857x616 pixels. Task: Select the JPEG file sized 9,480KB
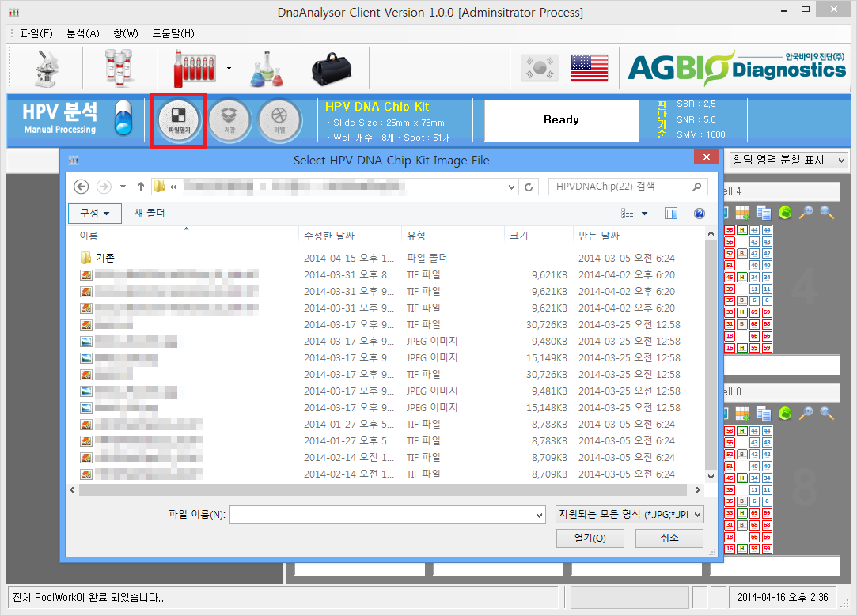tap(382, 342)
